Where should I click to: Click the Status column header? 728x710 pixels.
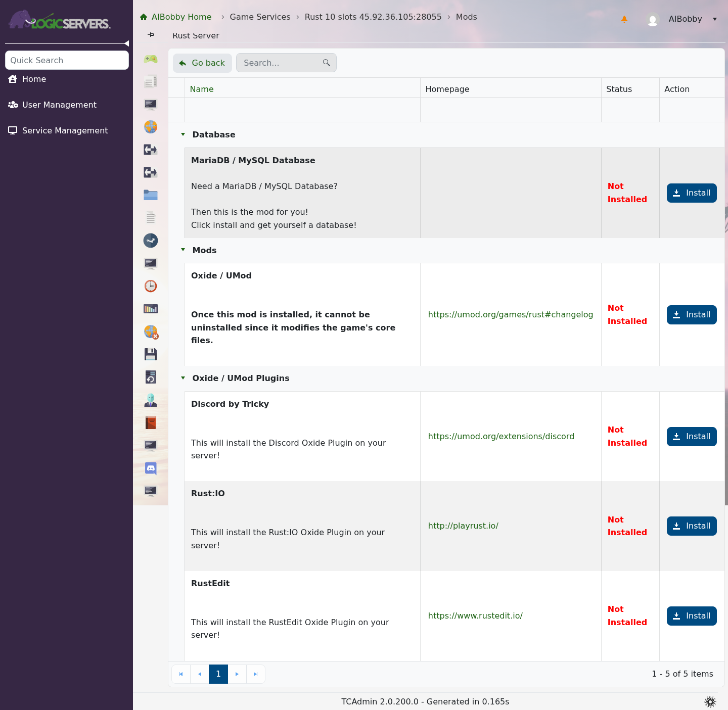click(619, 89)
